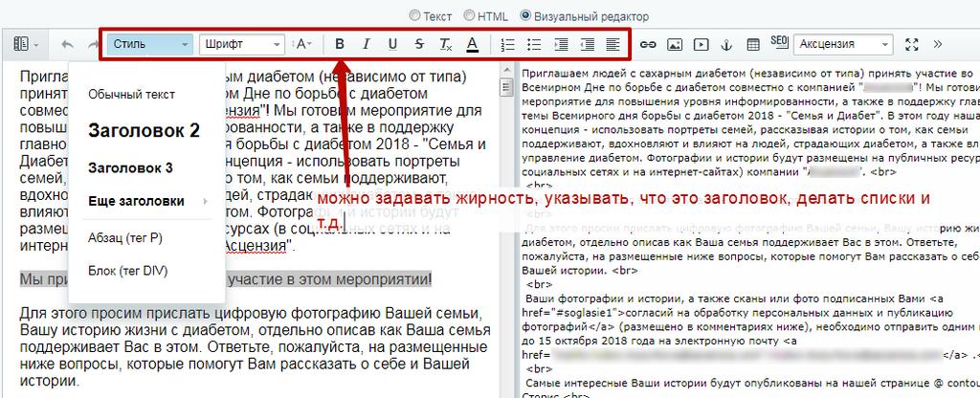The image size is (980, 398).
Task: Click the visual editor scrollbar thumb
Action: click(507, 87)
